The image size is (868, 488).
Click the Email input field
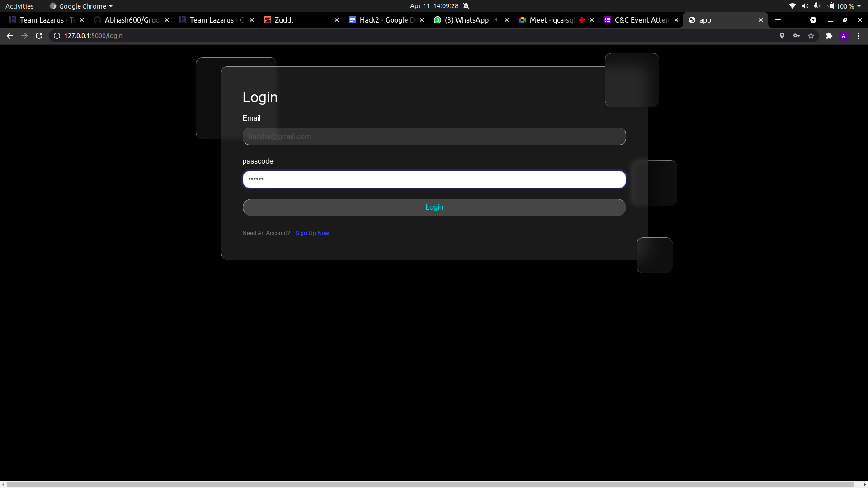pyautogui.click(x=434, y=136)
